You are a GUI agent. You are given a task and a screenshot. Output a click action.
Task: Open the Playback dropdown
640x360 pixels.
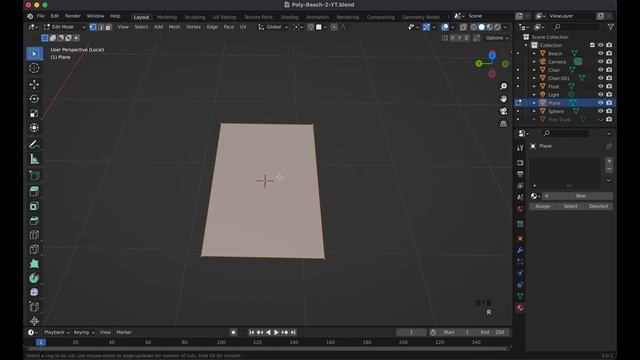[x=57, y=332]
